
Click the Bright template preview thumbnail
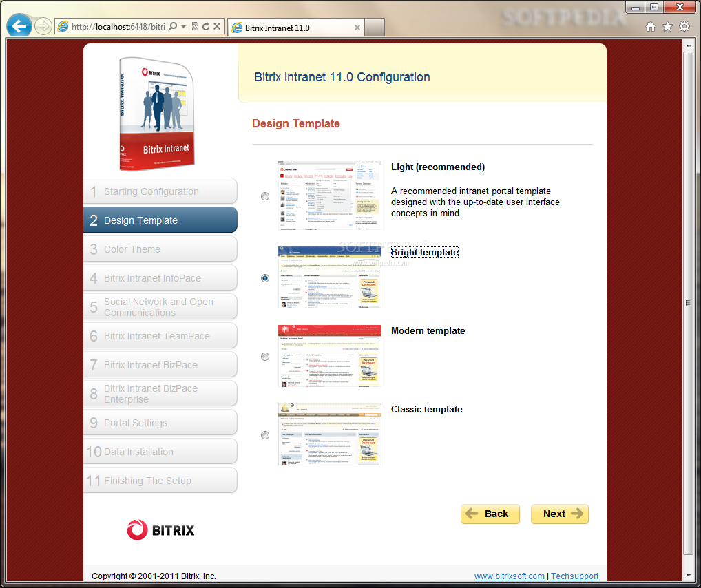coord(330,277)
